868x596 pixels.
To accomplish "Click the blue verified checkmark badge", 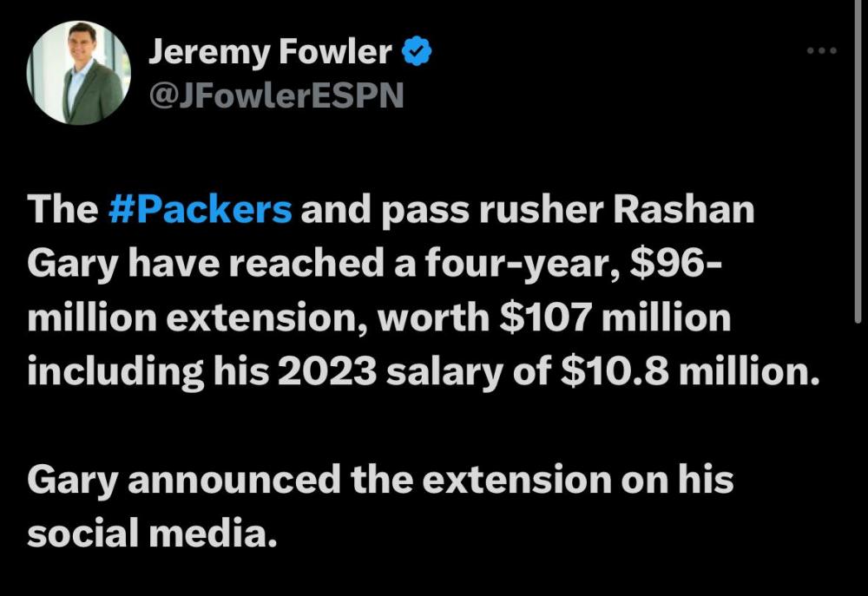I will 418,53.
